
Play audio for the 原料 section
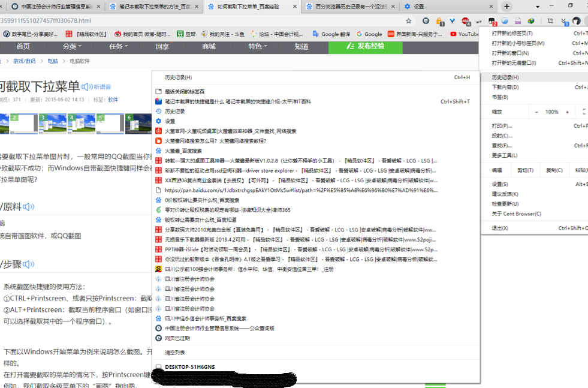(x=29, y=207)
